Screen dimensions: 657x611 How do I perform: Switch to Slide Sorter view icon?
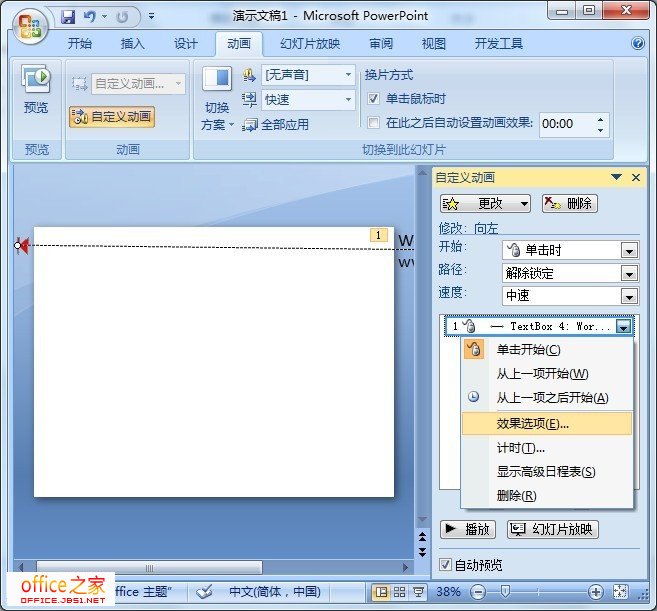click(399, 592)
